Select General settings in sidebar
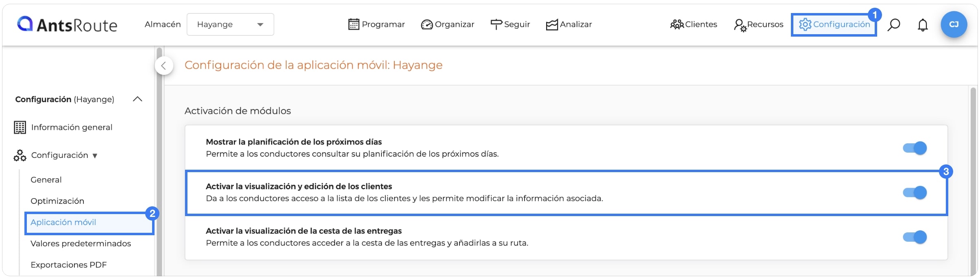 pyautogui.click(x=46, y=180)
